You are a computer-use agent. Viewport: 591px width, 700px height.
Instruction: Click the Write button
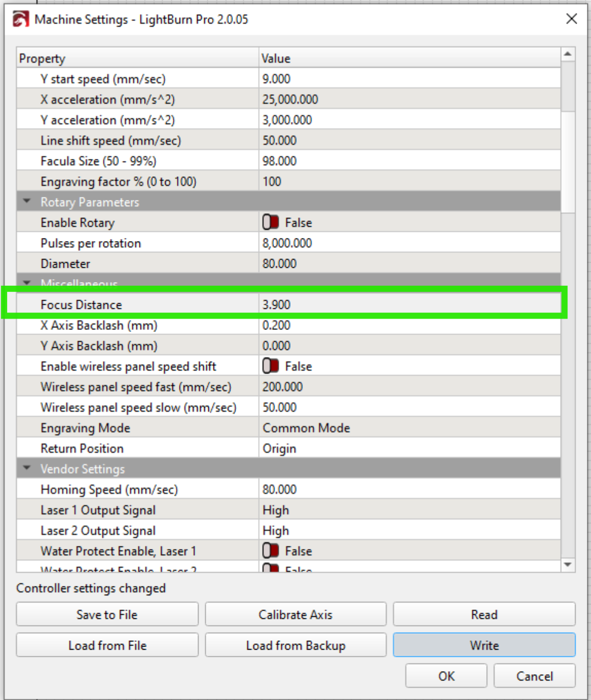click(x=483, y=645)
